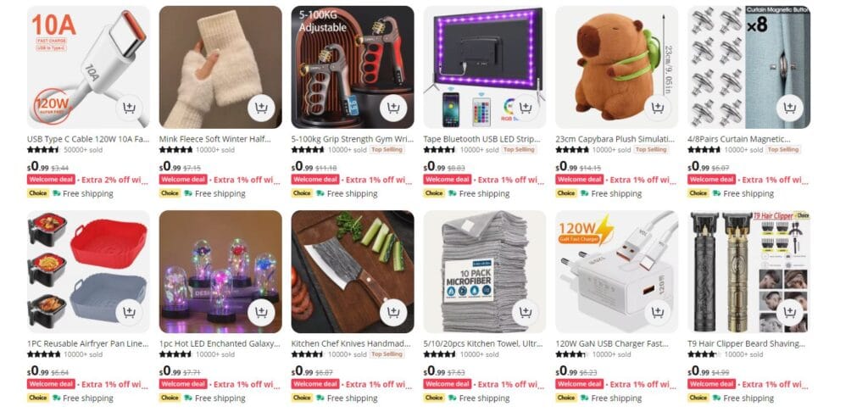Open Tape Bluetooth USB LED Strip title
The width and height of the screenshot is (868, 412).
(x=481, y=139)
